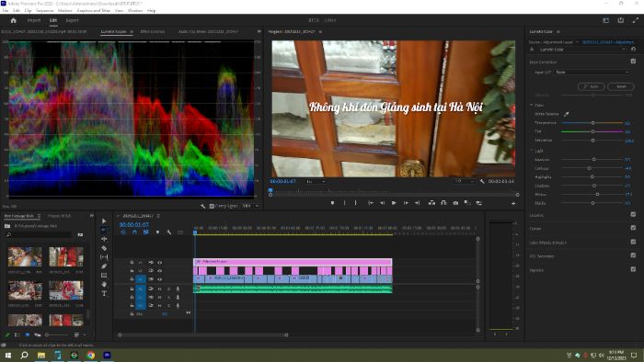
Task: Select the Rectangle tool
Action: pyautogui.click(x=104, y=275)
